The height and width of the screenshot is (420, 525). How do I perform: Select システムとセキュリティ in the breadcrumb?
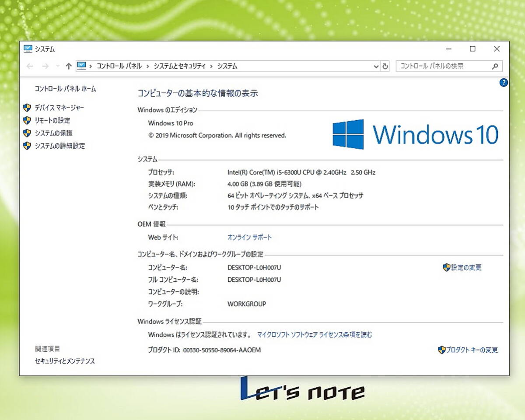[x=179, y=66]
